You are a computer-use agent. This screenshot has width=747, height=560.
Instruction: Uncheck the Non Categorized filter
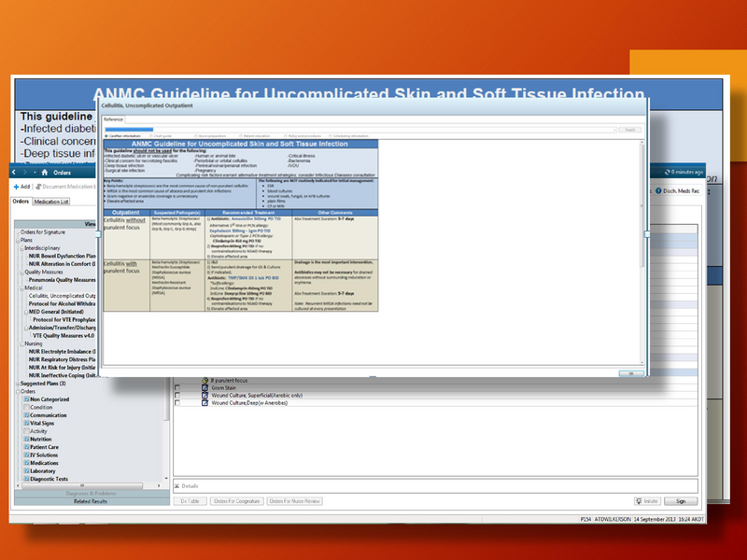click(27, 399)
